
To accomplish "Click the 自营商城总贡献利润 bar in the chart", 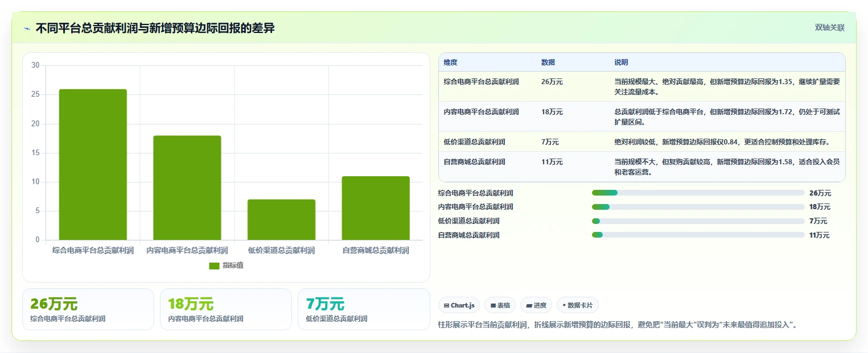I will point(376,208).
